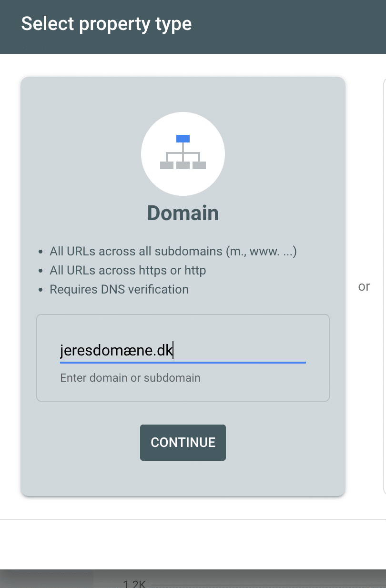Image resolution: width=386 pixels, height=588 pixels.
Task: Select the partially visible card at right edge
Action: (x=384, y=286)
